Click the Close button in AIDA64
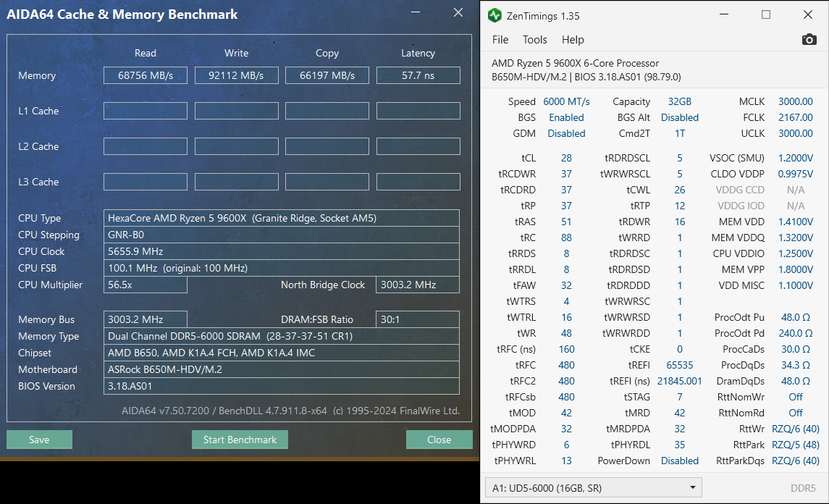 (x=439, y=440)
